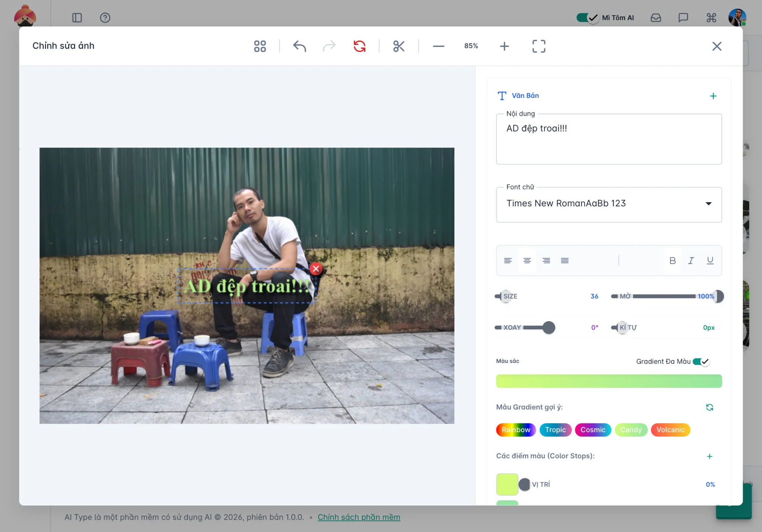Toggle underline formatting
Image resolution: width=762 pixels, height=532 pixels.
click(710, 261)
